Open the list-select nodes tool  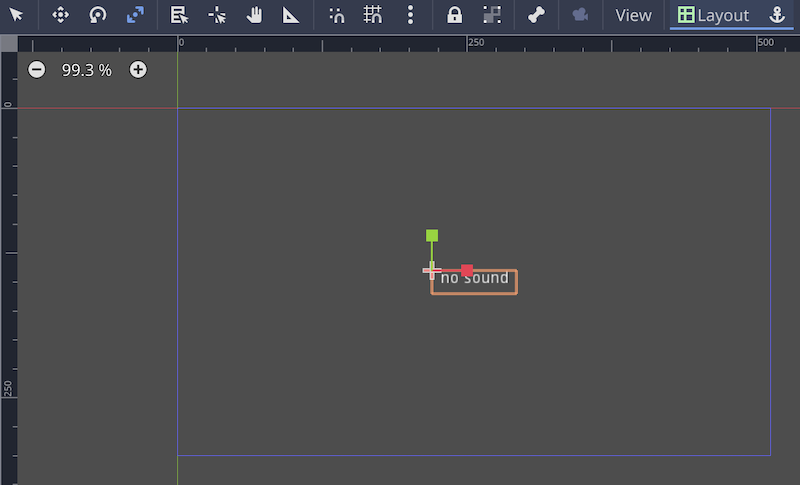coord(179,15)
